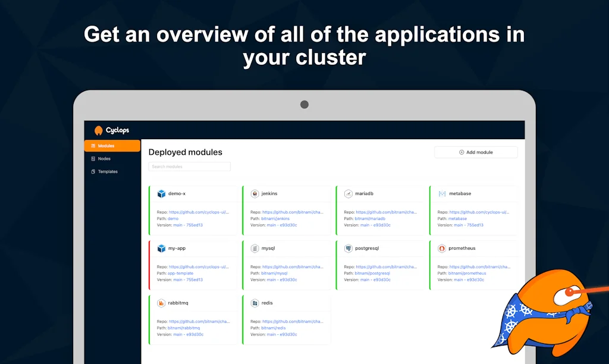The width and height of the screenshot is (609, 364).
Task: Click the mysql module icon
Action: [x=255, y=249]
